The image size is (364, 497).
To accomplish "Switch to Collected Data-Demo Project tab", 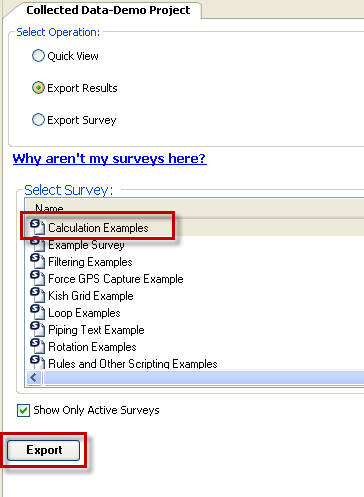I will click(x=108, y=10).
